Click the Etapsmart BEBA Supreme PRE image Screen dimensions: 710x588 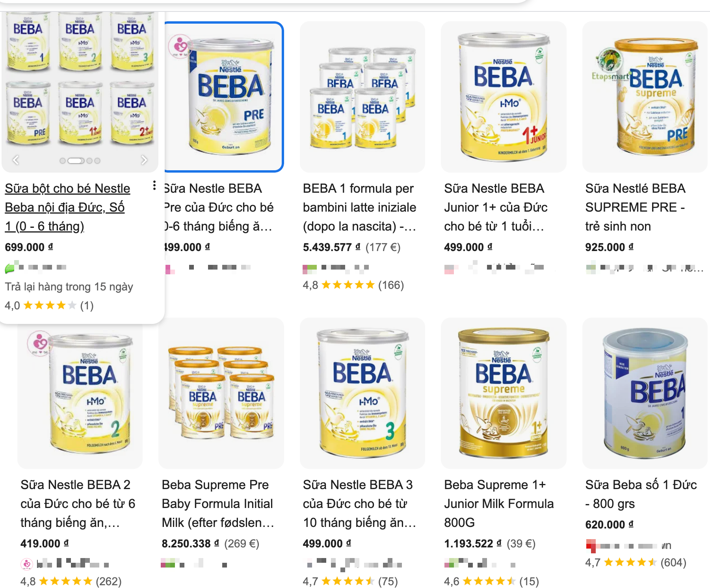pyautogui.click(x=645, y=97)
